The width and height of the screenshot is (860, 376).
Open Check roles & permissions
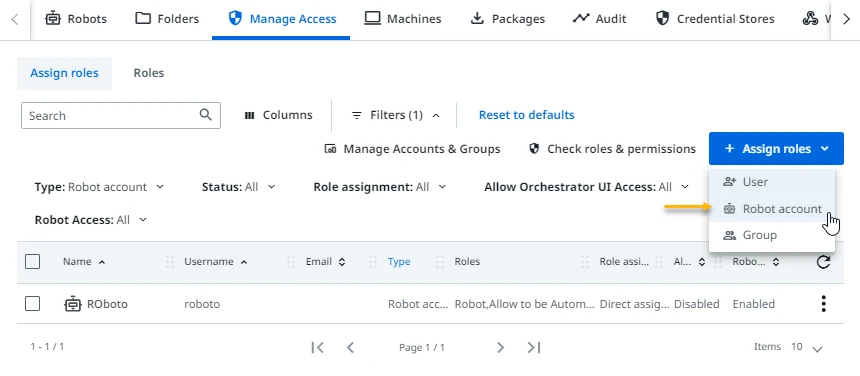pyautogui.click(x=612, y=149)
